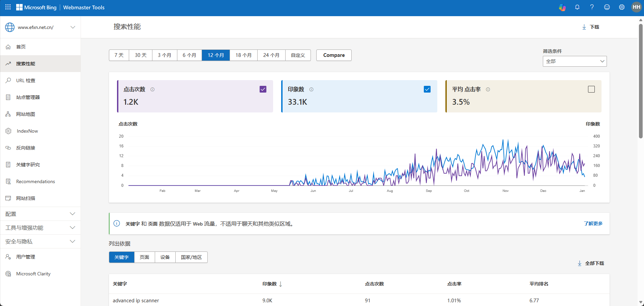Image resolution: width=644 pixels, height=306 pixels.
Task: Uncheck the 点击次数 checkbox
Action: click(263, 89)
